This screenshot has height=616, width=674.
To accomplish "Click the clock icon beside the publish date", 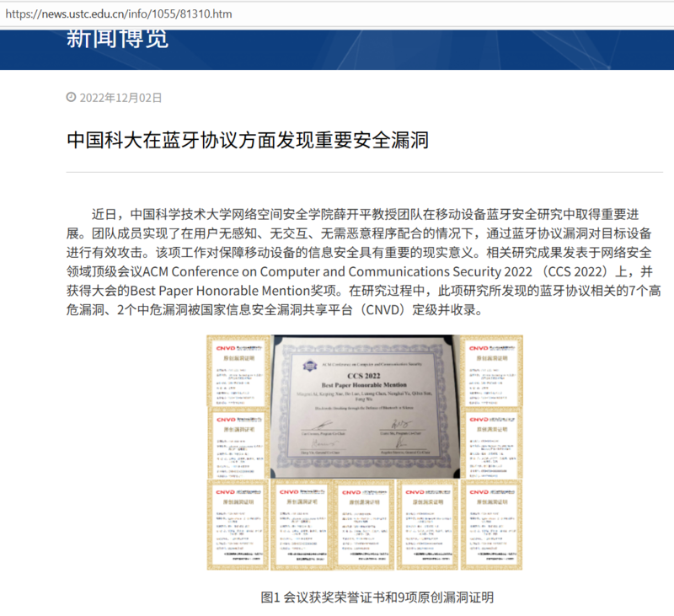I will pyautogui.click(x=71, y=98).
